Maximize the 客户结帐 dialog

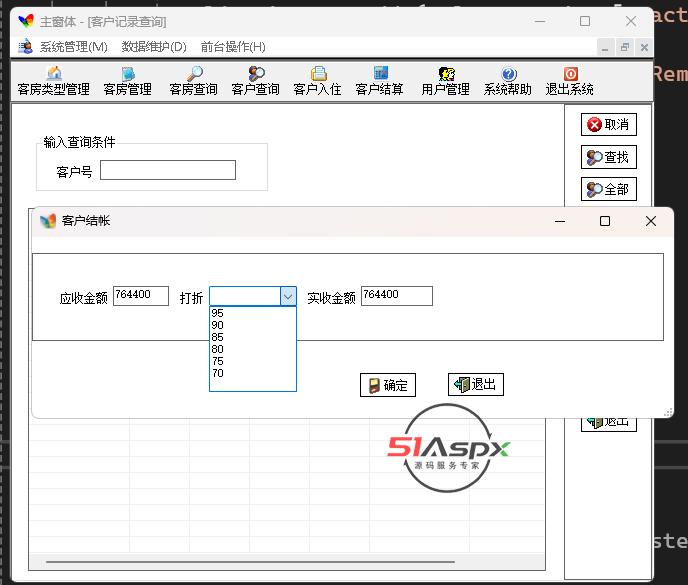pos(605,221)
